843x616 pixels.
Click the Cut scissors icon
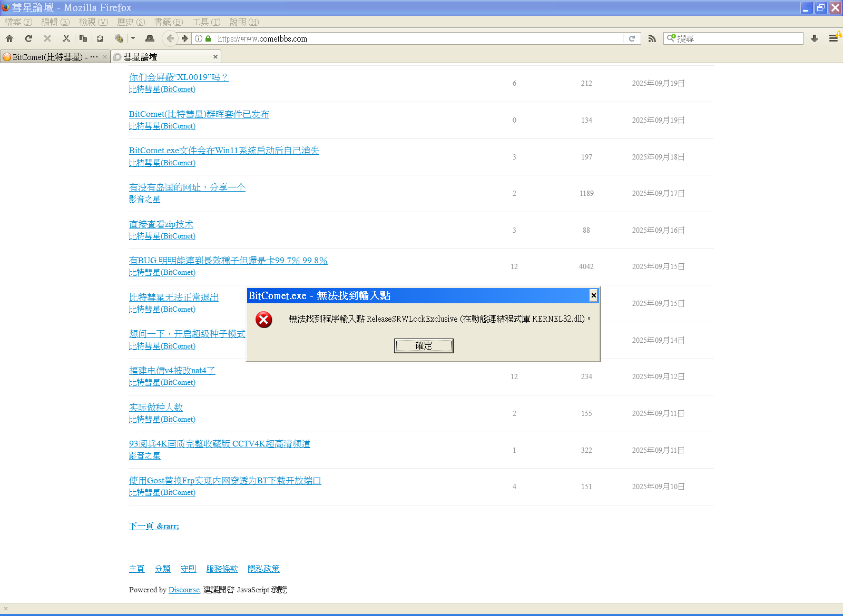(66, 38)
